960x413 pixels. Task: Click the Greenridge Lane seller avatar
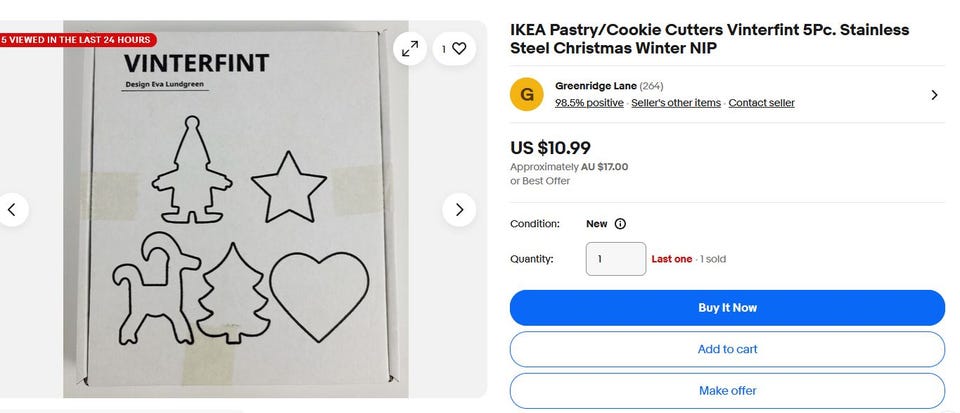click(527, 94)
